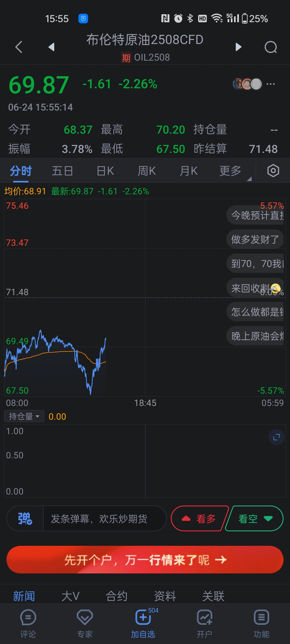
Task: Open the 新闻 news tab
Action: click(24, 596)
